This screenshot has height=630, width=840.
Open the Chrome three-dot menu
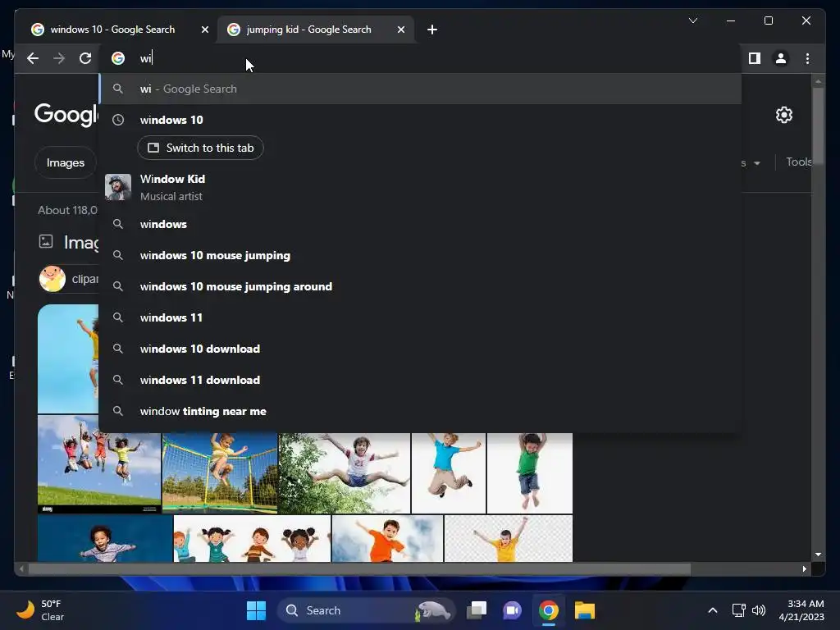pos(807,58)
